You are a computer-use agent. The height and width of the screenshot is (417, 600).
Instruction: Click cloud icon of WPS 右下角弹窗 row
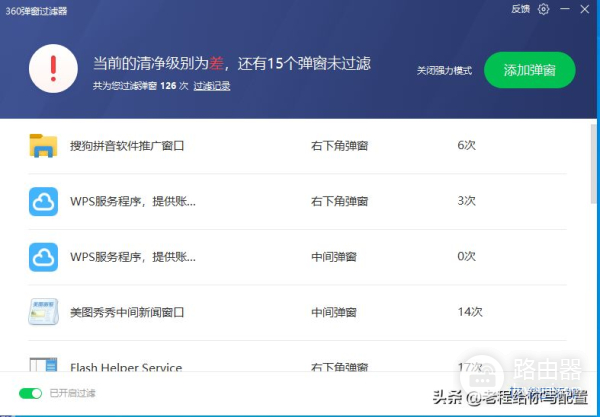coord(43,201)
